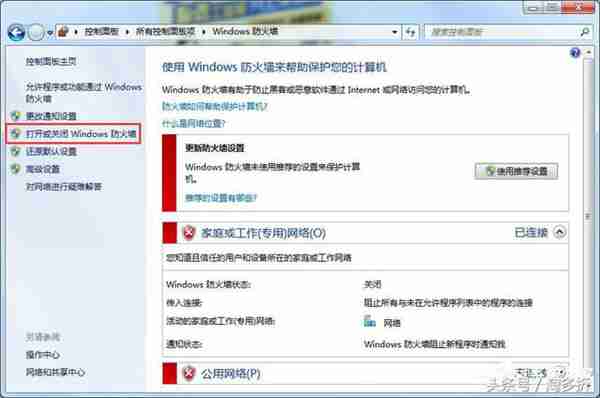The image size is (600, 398).
Task: Click the scrollbar up arrow
Action: 588,52
